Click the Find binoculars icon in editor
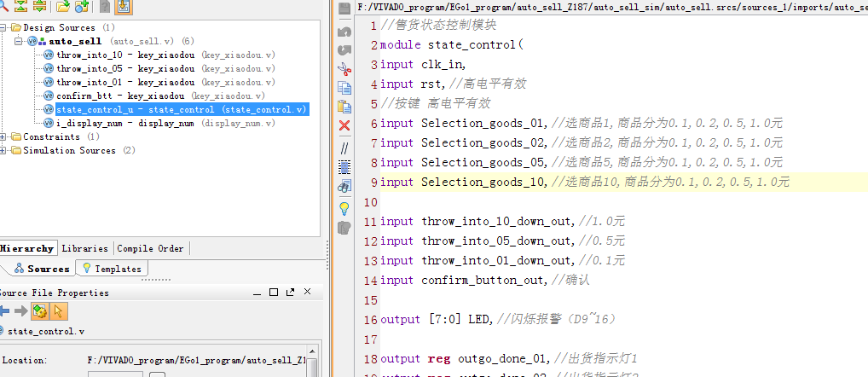This screenshot has height=377, width=868. tap(344, 186)
